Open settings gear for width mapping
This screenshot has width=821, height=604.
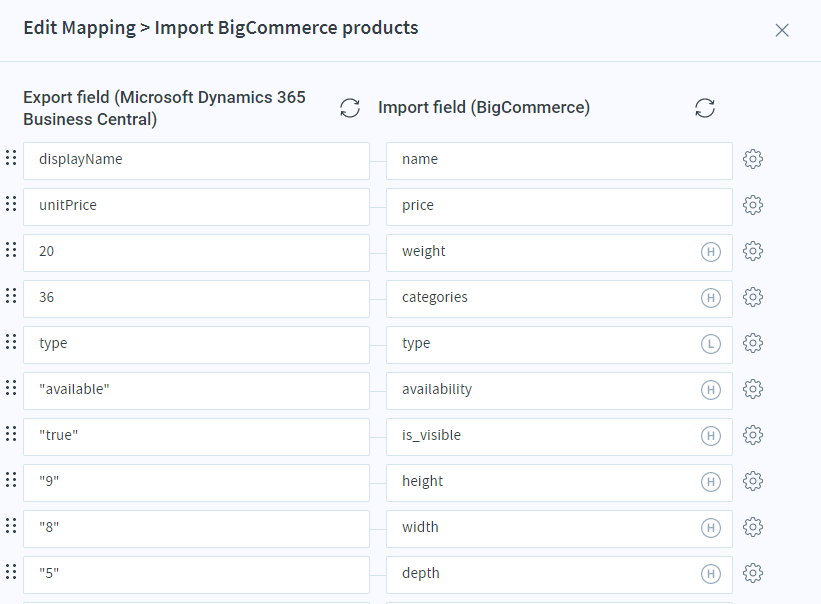(x=753, y=527)
